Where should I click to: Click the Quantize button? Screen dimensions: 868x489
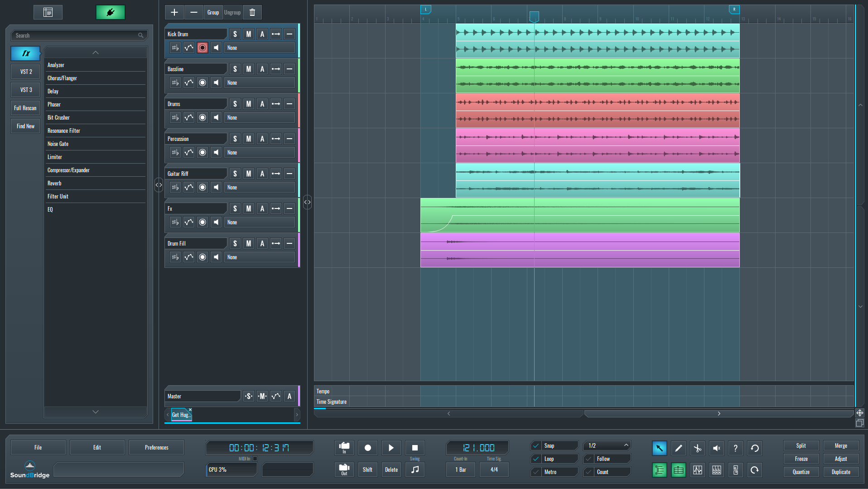pyautogui.click(x=801, y=472)
